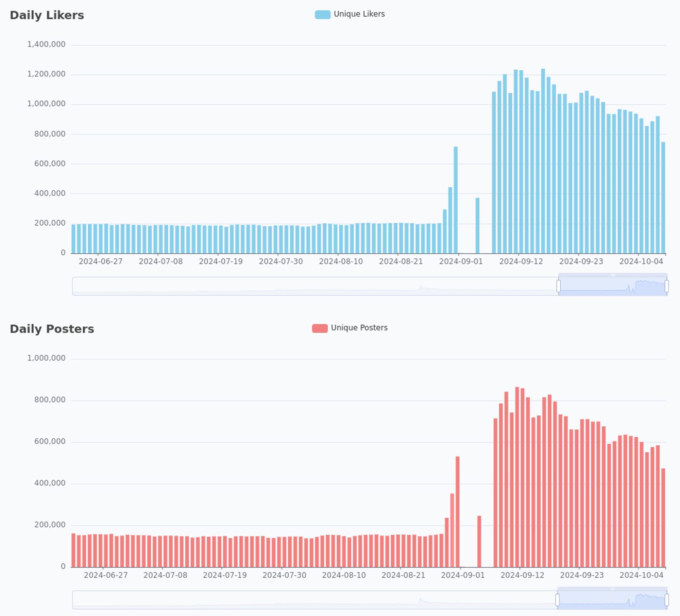
Task: Toggle the Unique Likers legend swatch
Action: click(x=322, y=15)
